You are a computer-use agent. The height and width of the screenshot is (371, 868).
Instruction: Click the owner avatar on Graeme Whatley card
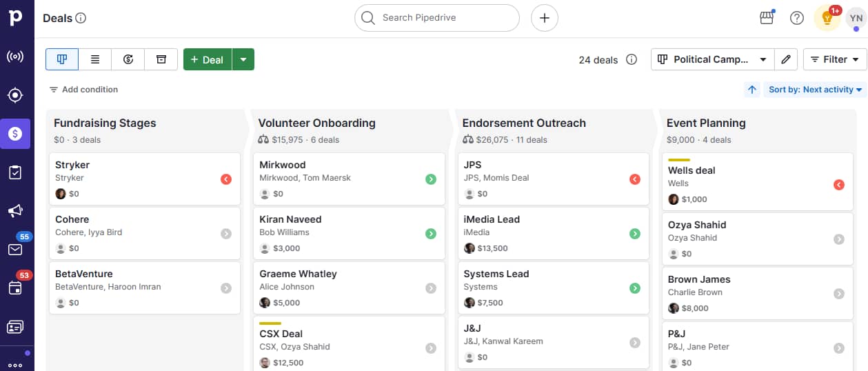coord(265,303)
